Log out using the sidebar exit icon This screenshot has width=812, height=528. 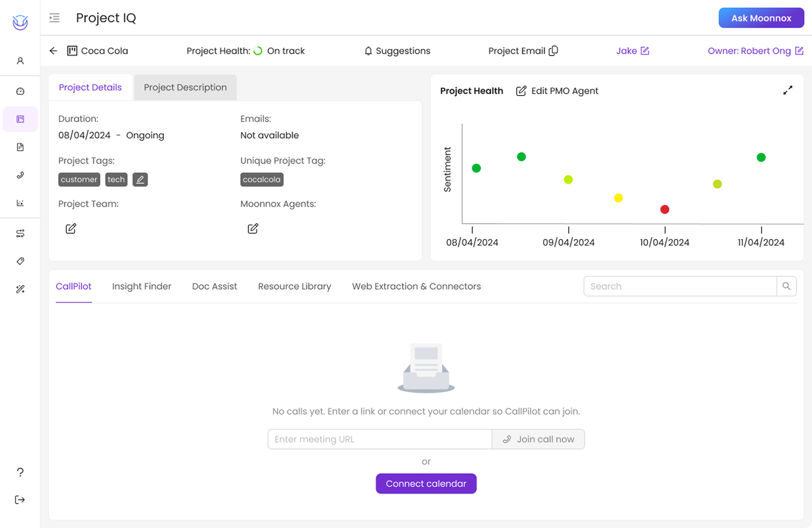click(20, 500)
